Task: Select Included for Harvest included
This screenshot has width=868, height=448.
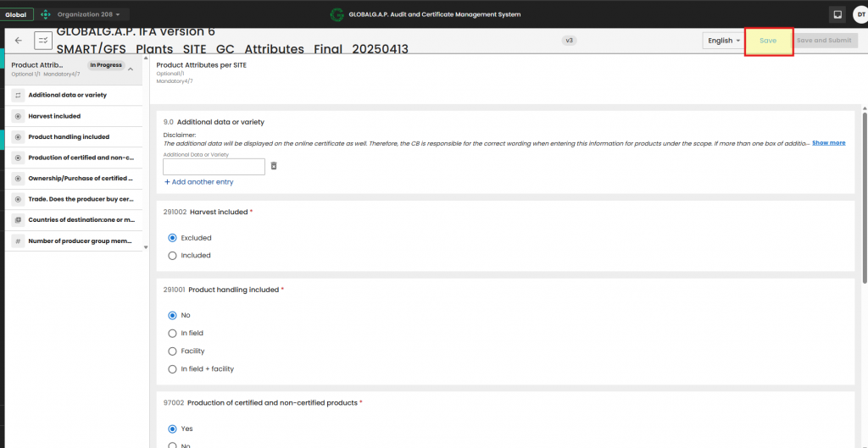Action: tap(173, 255)
